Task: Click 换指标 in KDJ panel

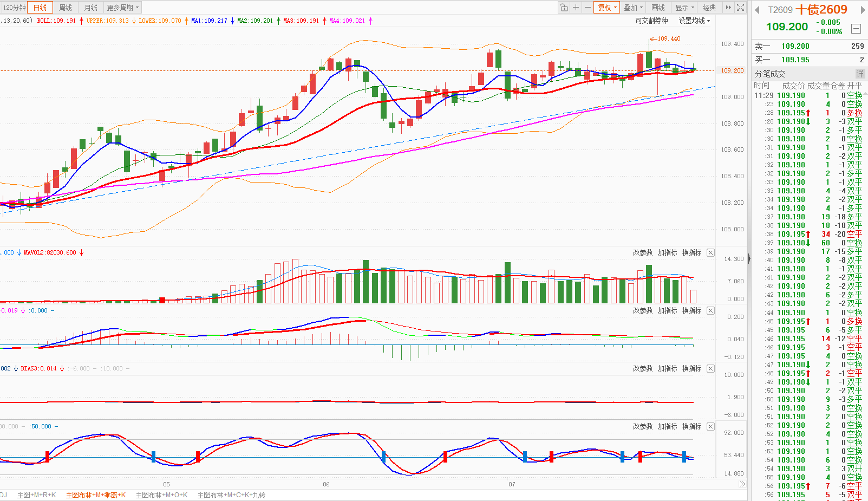Action: (x=691, y=426)
